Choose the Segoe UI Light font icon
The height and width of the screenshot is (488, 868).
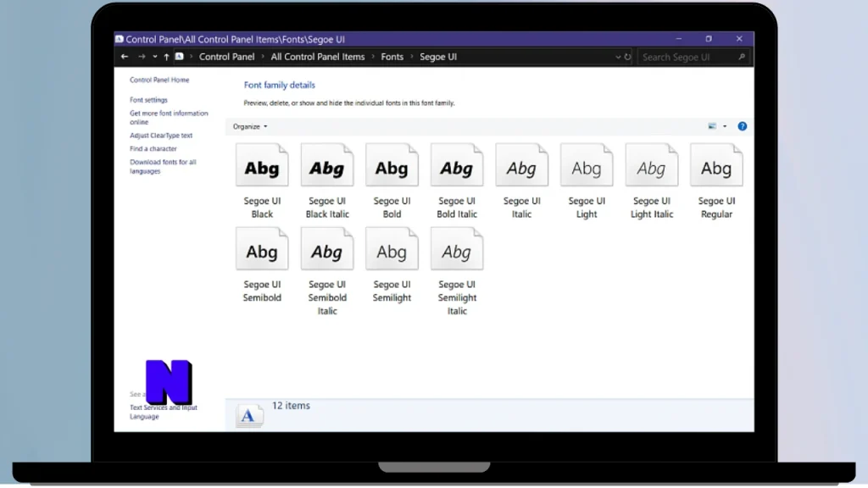point(587,165)
